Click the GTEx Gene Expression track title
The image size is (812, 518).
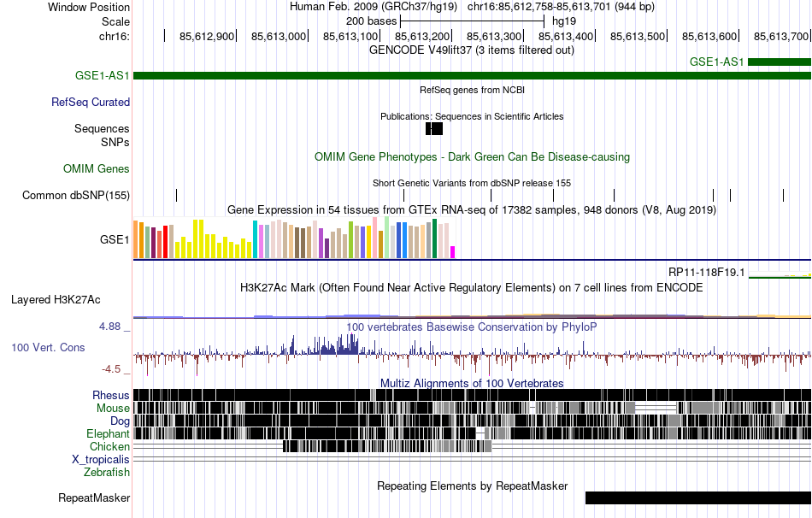coord(472,209)
